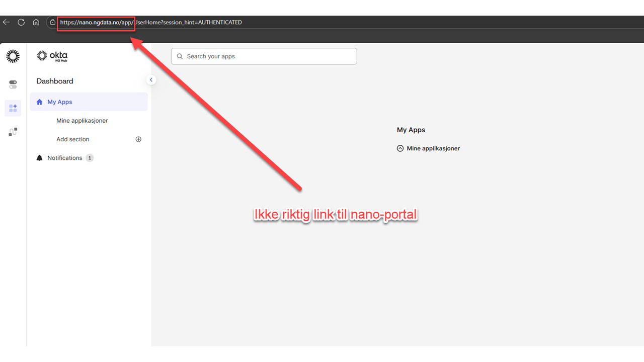Collapse the Mine applikasjoner section chevron
This screenshot has height=362, width=644.
(400, 148)
